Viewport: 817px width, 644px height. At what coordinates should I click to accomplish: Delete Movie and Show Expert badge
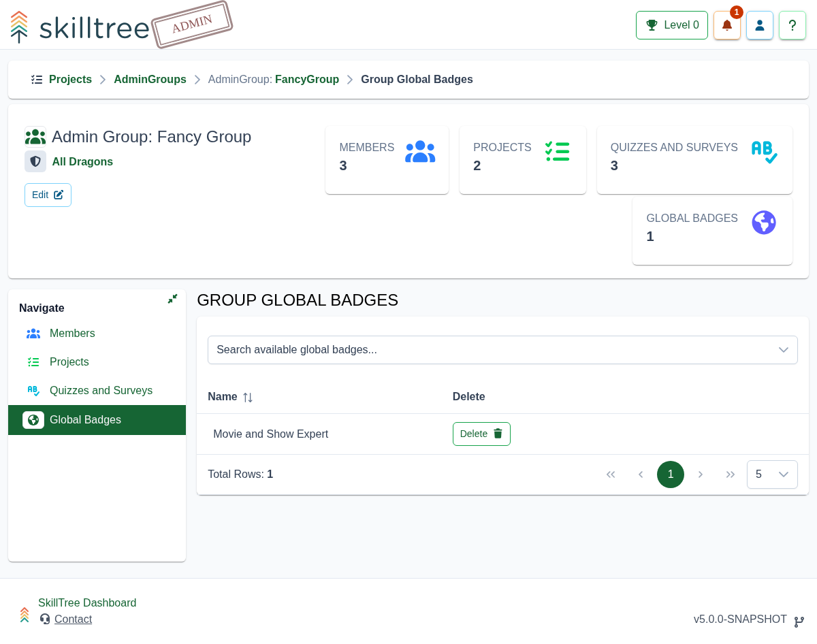click(x=481, y=434)
